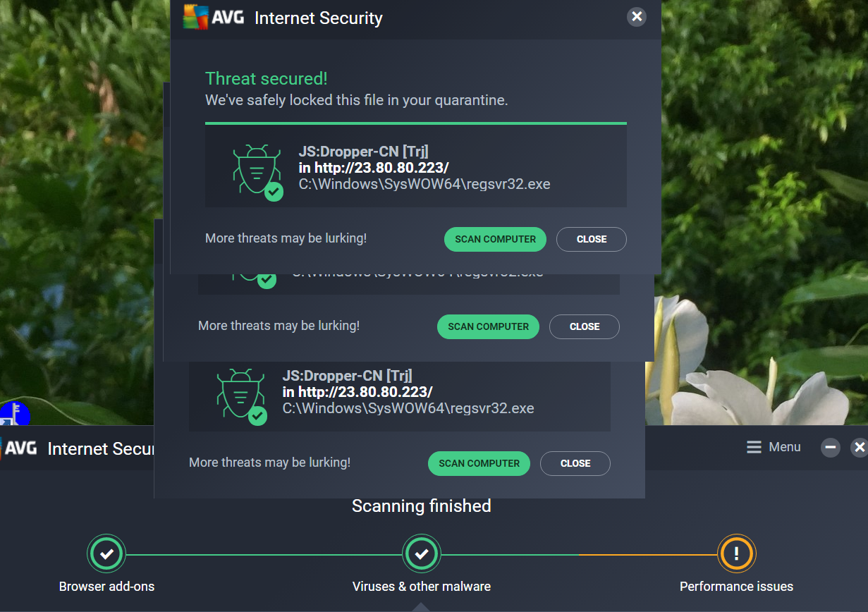868x612 pixels.
Task: Open the Menu in the main window
Action: [x=773, y=447]
